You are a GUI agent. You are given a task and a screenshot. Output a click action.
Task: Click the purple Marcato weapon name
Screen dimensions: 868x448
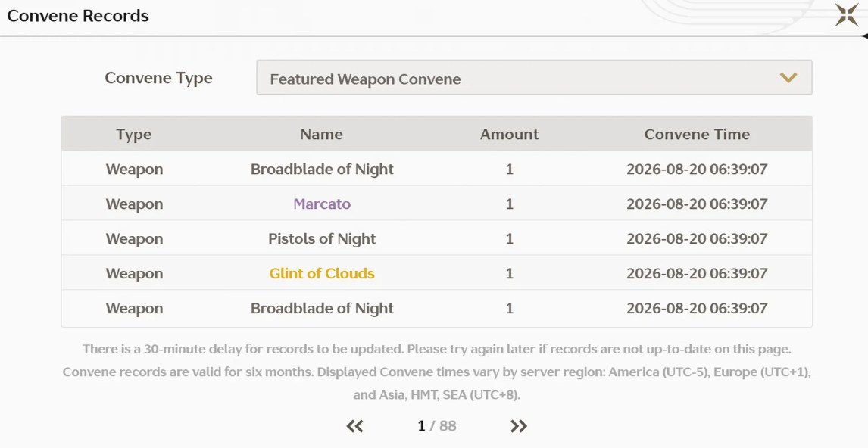point(322,204)
